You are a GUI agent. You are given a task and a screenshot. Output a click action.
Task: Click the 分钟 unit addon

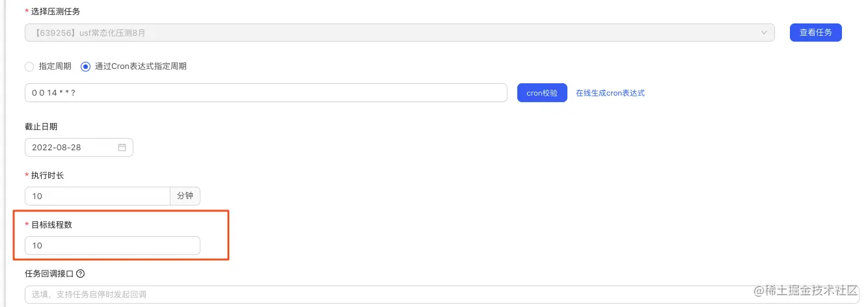pos(185,196)
